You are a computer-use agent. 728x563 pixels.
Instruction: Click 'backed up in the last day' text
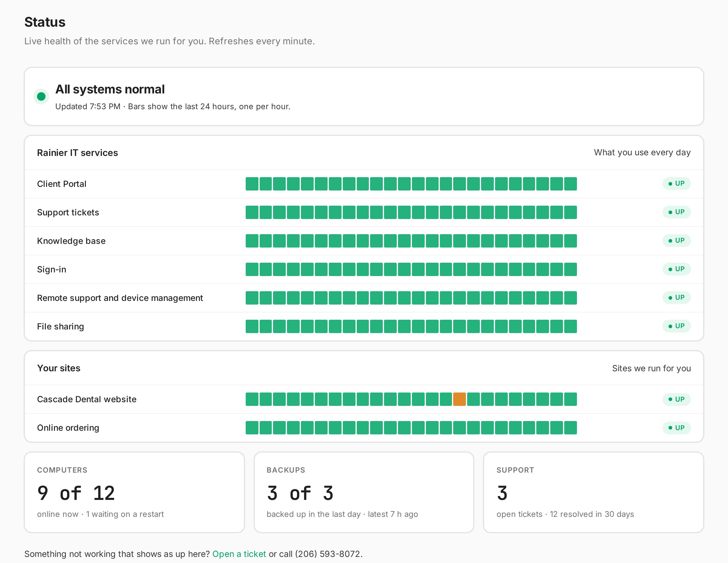[x=314, y=514]
